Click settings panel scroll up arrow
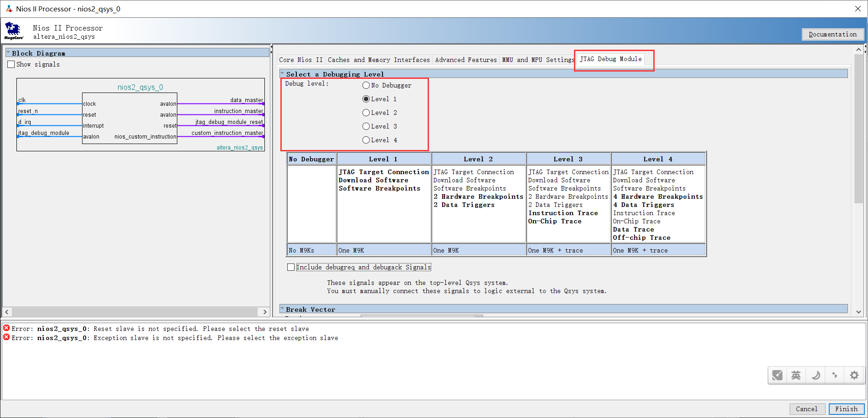Viewport: 868px width, 418px height. click(858, 49)
